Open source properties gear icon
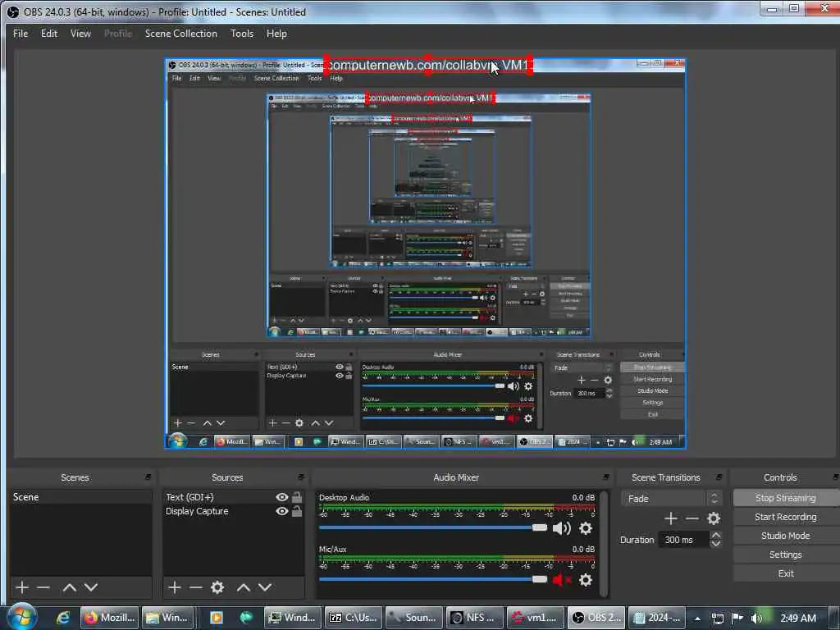840x630 pixels. (217, 587)
